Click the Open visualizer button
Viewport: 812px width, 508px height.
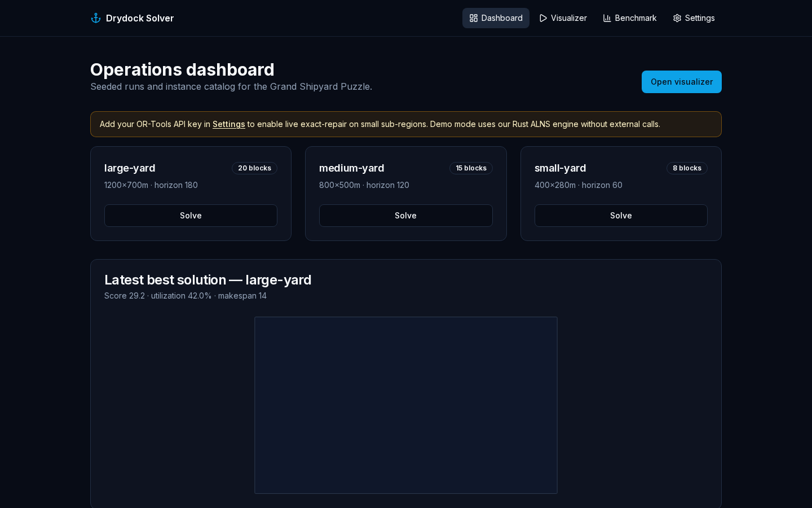[681, 82]
